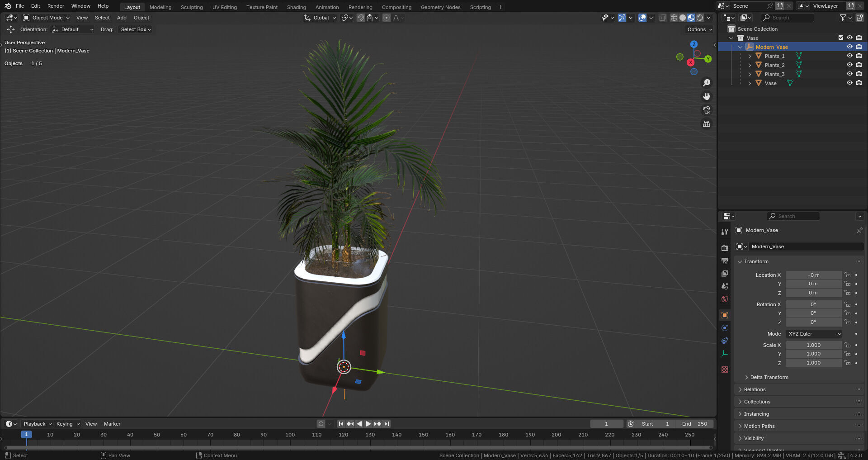This screenshot has height=460, width=868.
Task: Open the Options dropdown in viewport
Action: (x=699, y=29)
